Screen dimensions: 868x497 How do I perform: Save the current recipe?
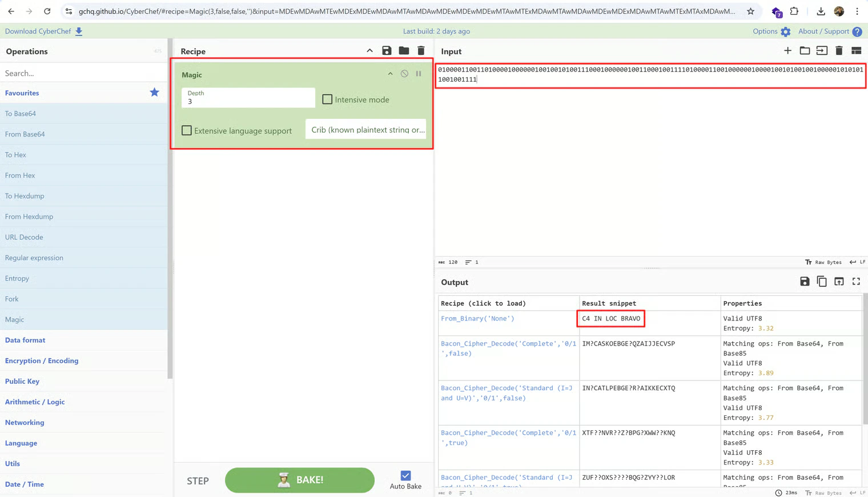click(x=387, y=51)
